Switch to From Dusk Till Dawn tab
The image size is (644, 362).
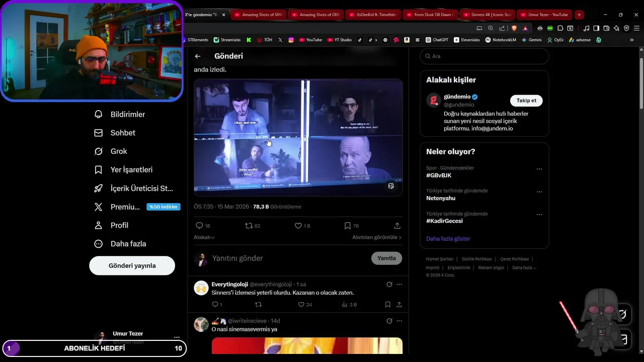431,15
